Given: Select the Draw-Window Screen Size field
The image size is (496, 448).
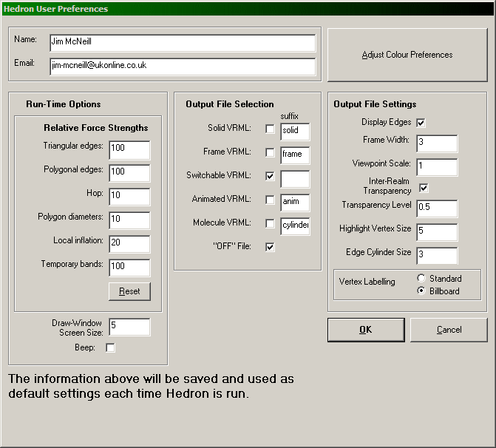Looking at the screenshot, I should tap(129, 327).
